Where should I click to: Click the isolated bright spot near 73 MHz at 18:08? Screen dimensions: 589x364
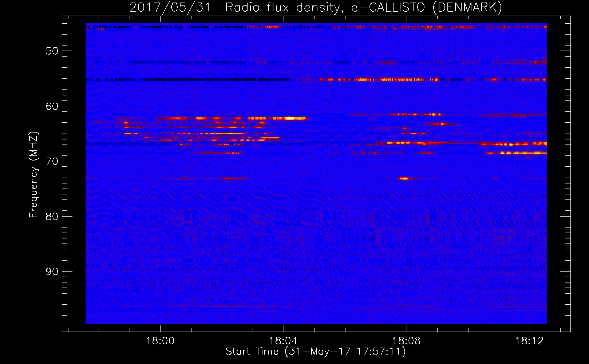point(404,179)
